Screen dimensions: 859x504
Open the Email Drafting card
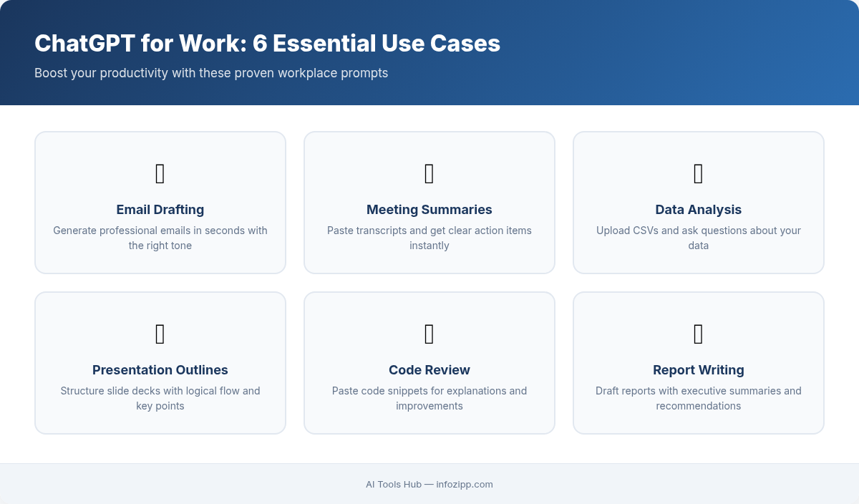point(160,202)
